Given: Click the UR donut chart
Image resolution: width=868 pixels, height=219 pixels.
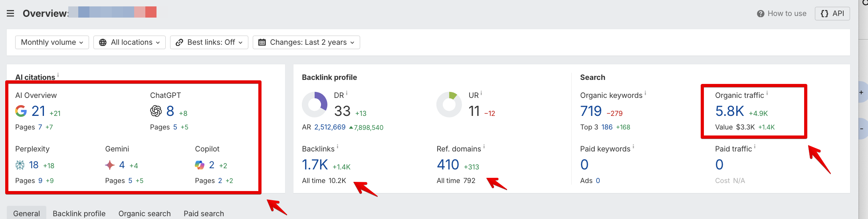Looking at the screenshot, I should click(449, 105).
